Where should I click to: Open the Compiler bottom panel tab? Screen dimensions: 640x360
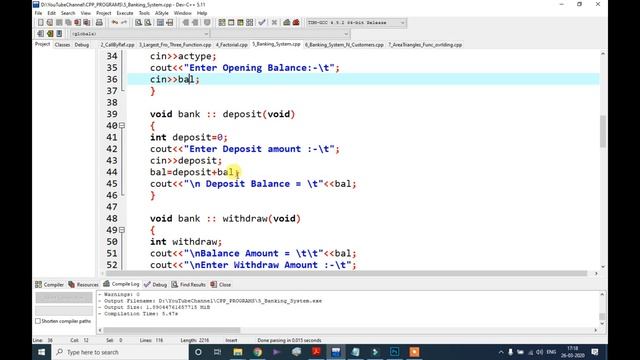point(49,284)
